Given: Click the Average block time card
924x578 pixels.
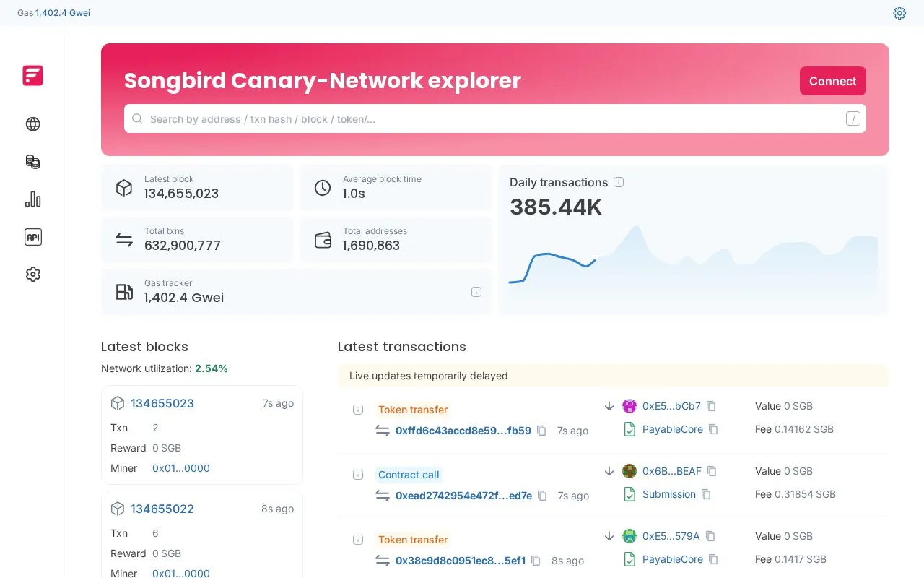Looking at the screenshot, I should [396, 188].
